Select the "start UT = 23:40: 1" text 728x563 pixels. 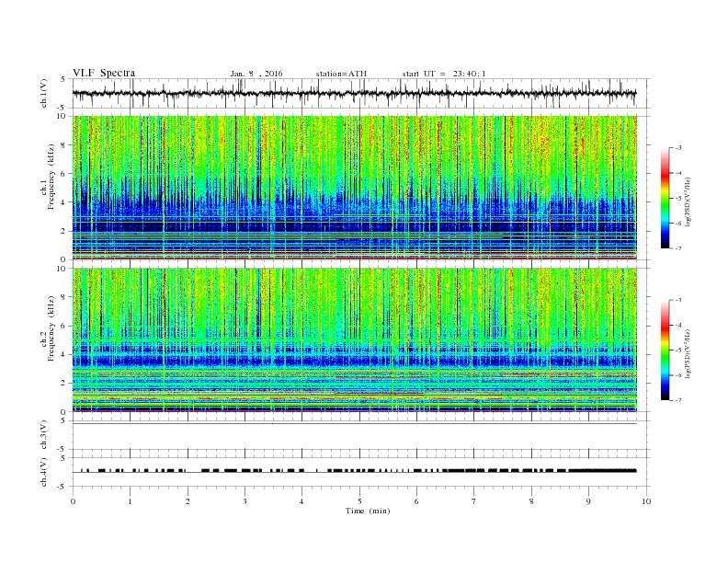(444, 74)
